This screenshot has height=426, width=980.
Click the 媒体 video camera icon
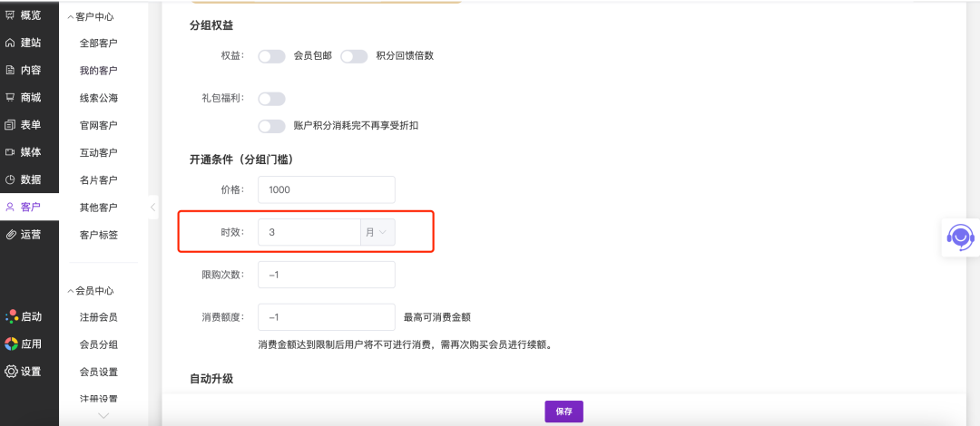[10, 151]
